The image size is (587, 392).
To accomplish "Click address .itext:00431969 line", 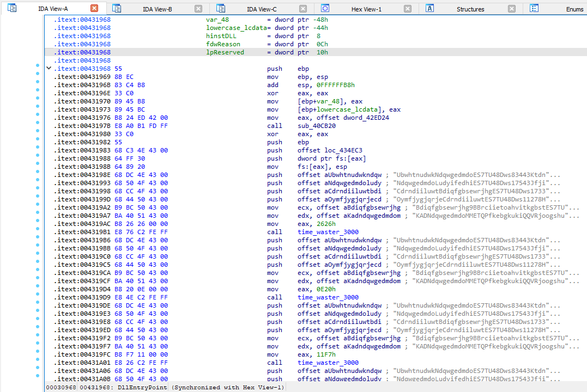I will pos(82,77).
